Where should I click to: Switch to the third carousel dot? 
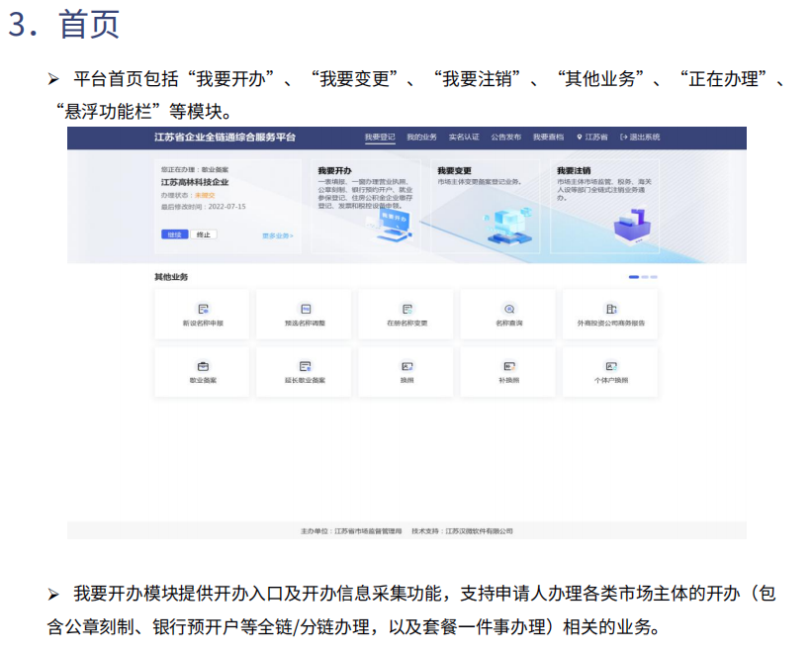(x=654, y=277)
